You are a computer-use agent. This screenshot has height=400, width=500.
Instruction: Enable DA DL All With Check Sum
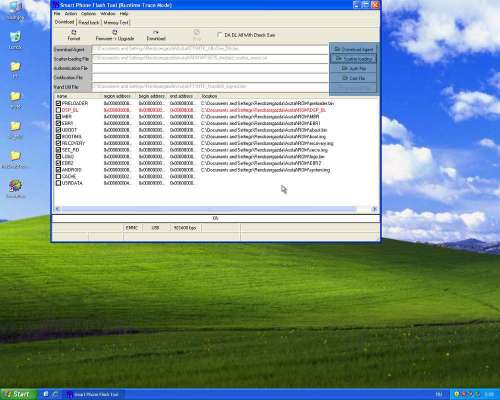point(220,35)
